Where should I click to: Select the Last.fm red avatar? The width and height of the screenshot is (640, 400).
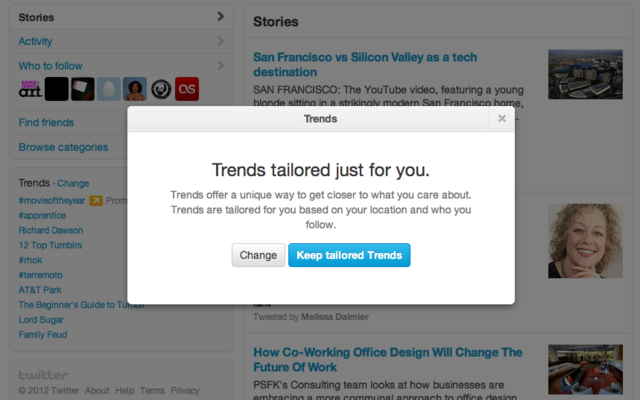[x=187, y=89]
